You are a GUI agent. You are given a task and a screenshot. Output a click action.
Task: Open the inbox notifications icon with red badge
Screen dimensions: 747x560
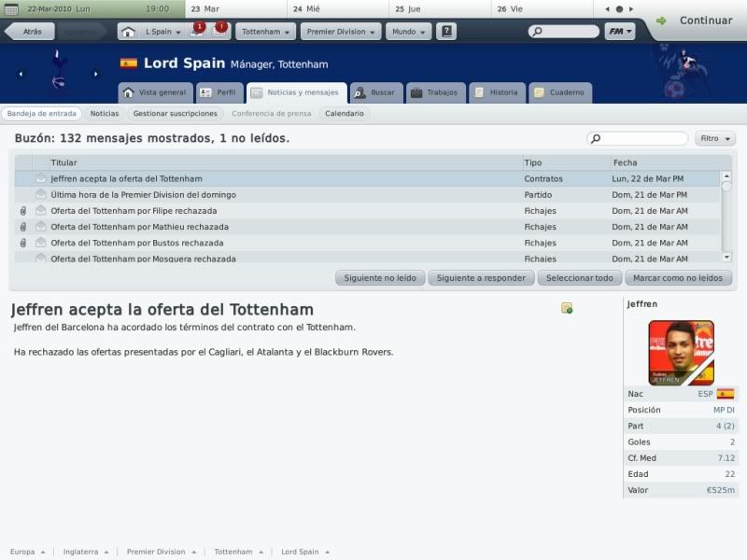tap(198, 30)
